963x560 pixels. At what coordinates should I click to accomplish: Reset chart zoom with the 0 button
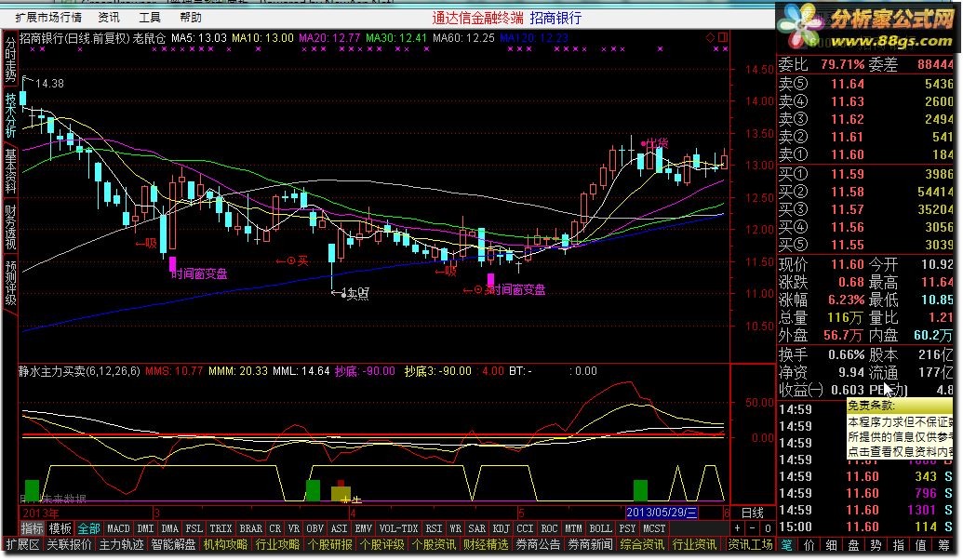767,528
